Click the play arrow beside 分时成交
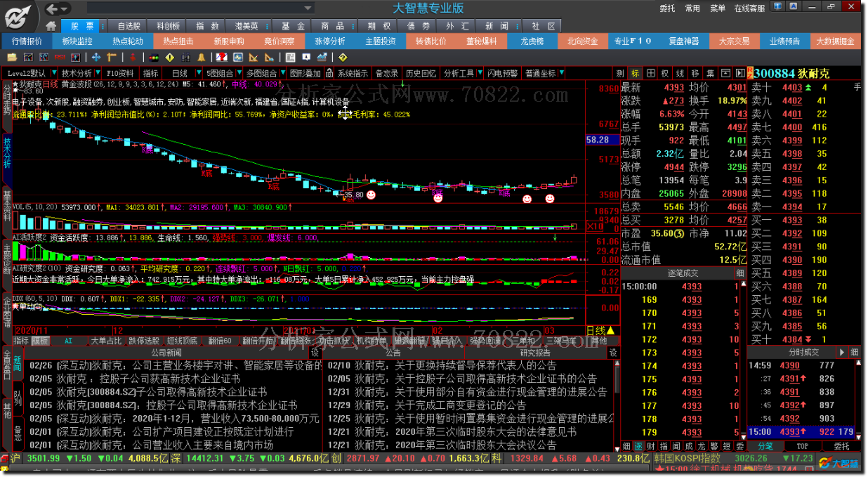Viewport: 868px width, 477px height. click(x=841, y=352)
